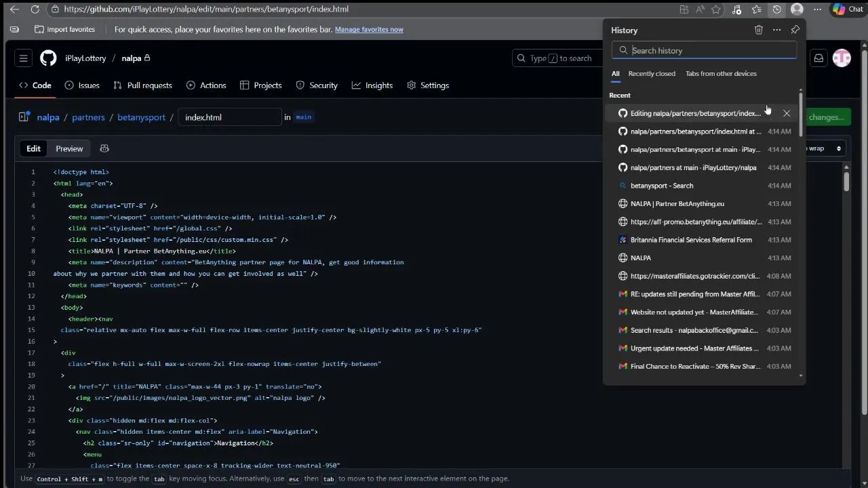Click the partners breadcrumb link

pos(89,117)
